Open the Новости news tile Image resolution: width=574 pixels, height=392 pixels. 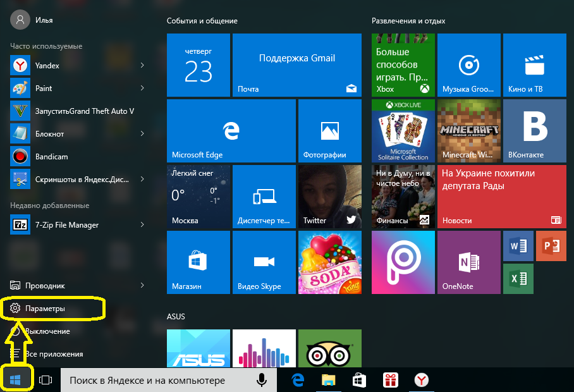[x=502, y=197]
